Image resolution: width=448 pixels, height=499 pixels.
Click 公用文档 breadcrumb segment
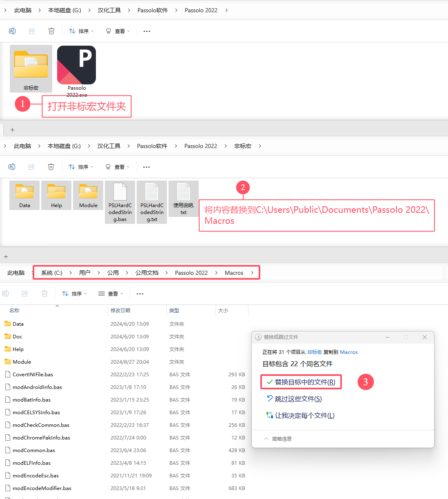click(x=147, y=273)
